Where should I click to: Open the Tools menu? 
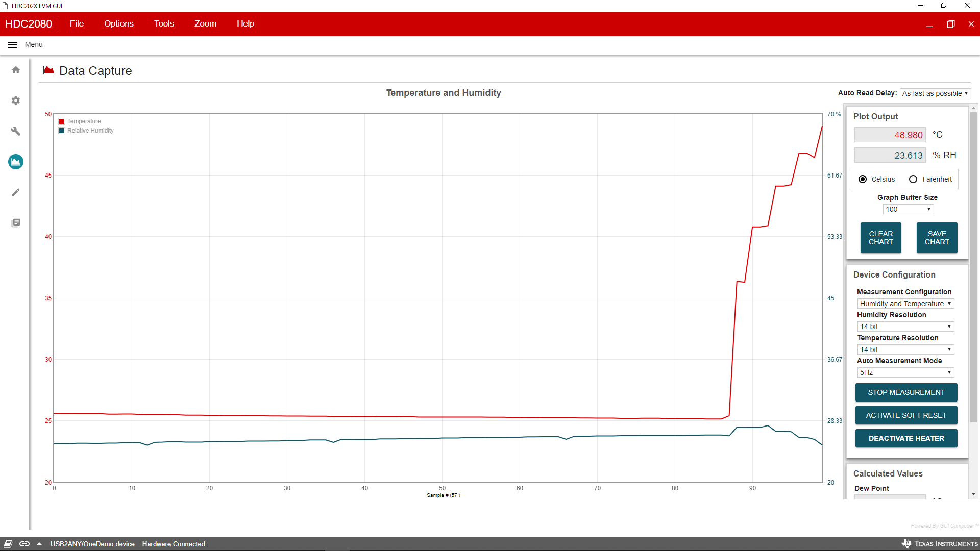[x=164, y=24]
